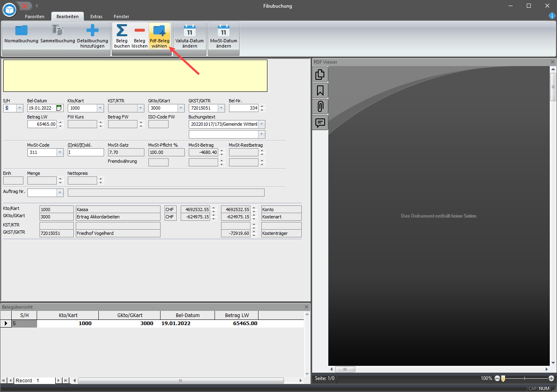Go to first record in navigator
557x392 pixels.
(x=4, y=380)
